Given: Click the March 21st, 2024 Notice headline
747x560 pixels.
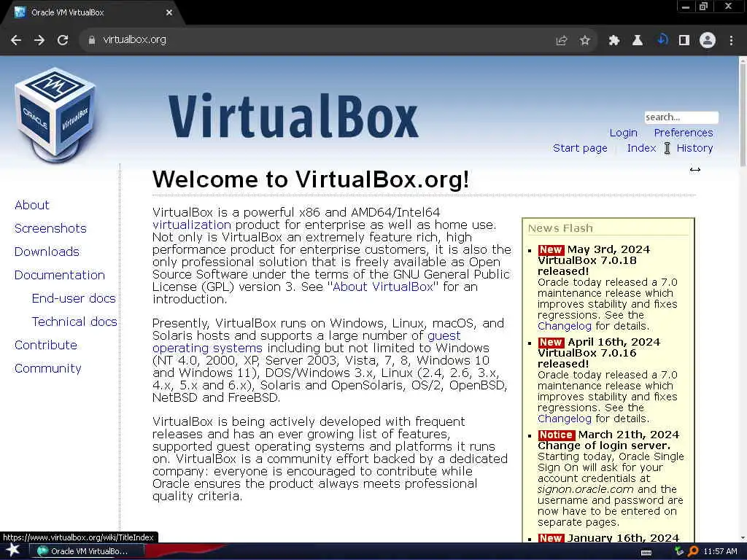Looking at the screenshot, I should click(608, 440).
